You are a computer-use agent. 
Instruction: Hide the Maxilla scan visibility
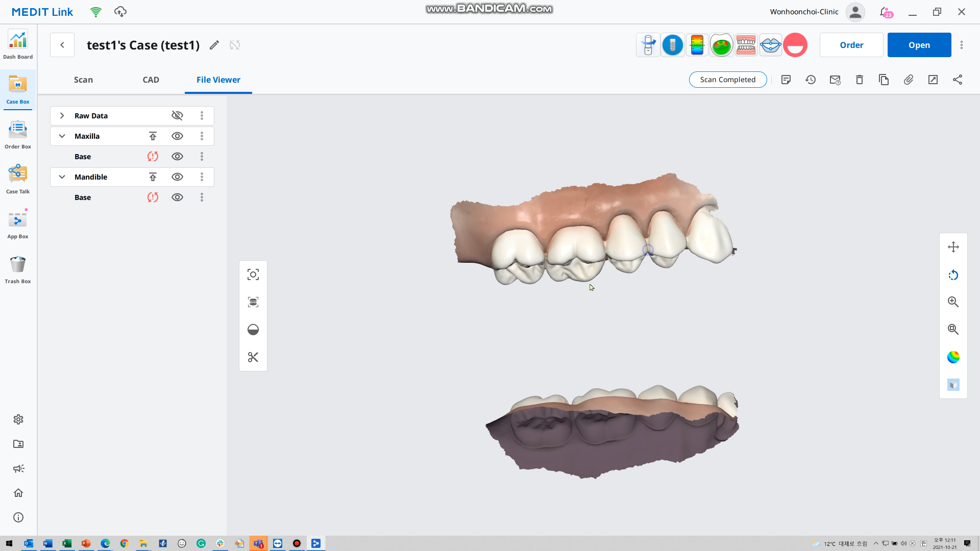177,136
